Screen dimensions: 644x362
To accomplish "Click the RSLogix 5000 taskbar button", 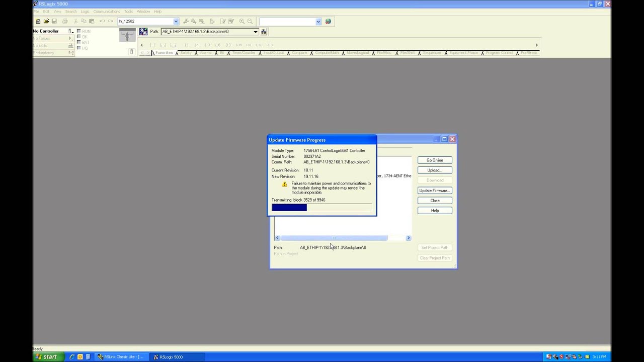I will [177, 357].
